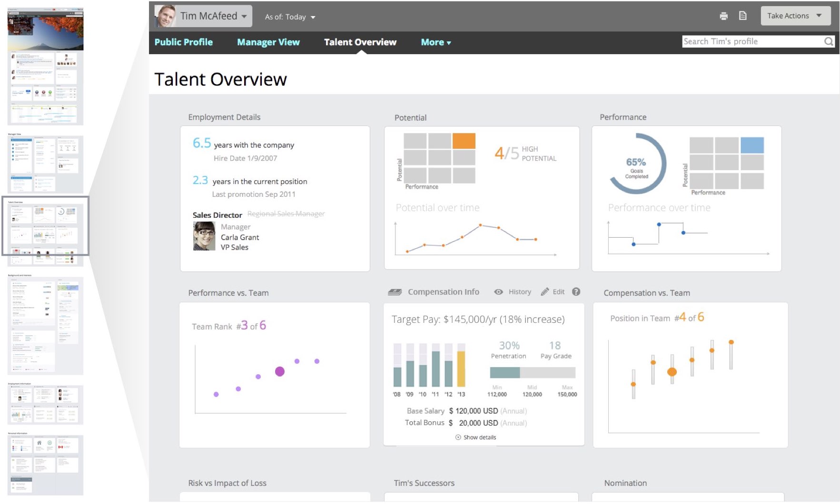Click the printer icon in header
The image size is (840, 504).
point(723,16)
